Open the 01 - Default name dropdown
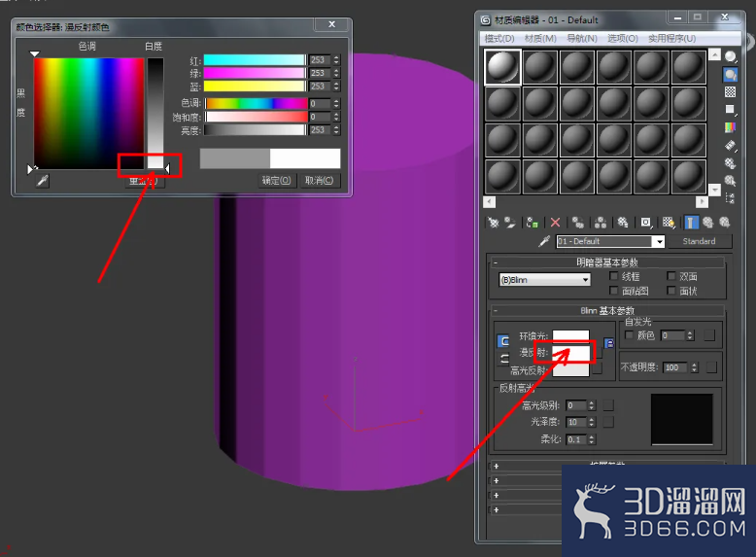This screenshot has width=756, height=557. [659, 241]
